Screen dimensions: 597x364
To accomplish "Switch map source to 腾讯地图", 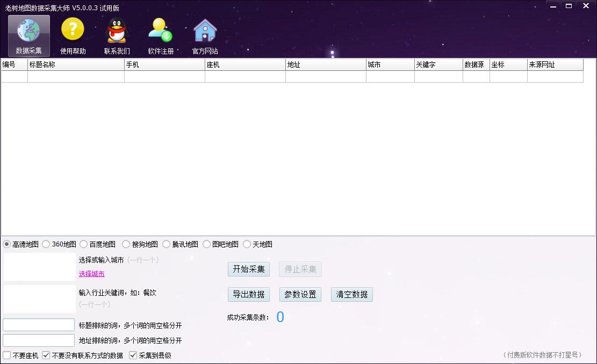I will pyautogui.click(x=167, y=244).
